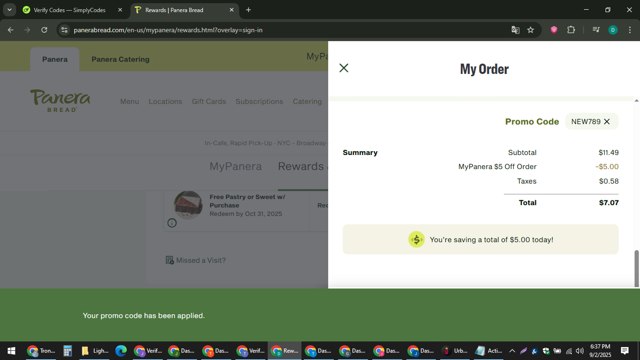
Task: Close the Rewards Panera Bread tab
Action: point(231,10)
